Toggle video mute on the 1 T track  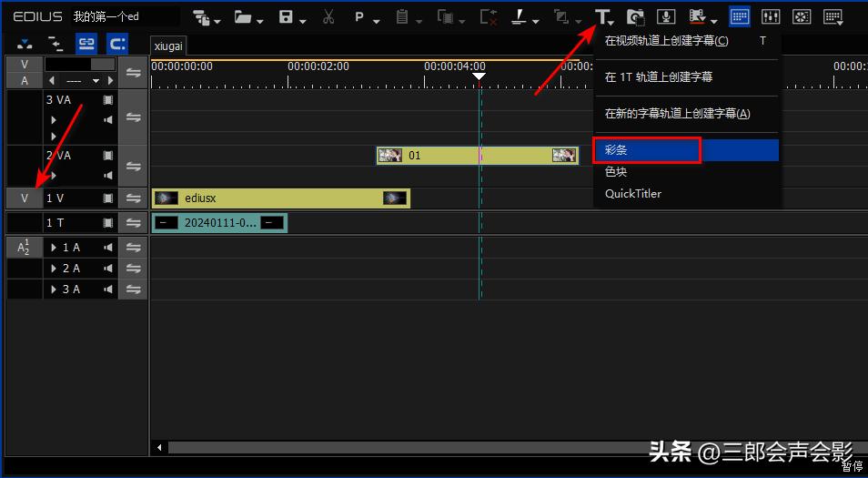[108, 223]
